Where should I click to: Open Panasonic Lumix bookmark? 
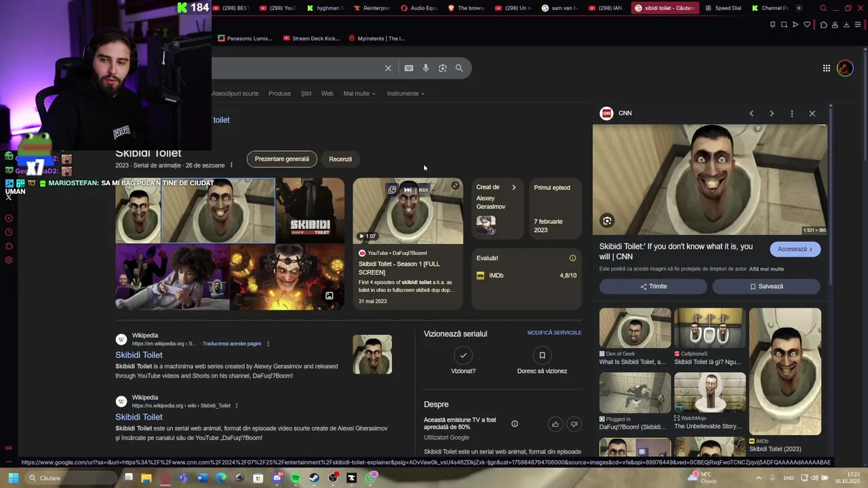(245, 39)
